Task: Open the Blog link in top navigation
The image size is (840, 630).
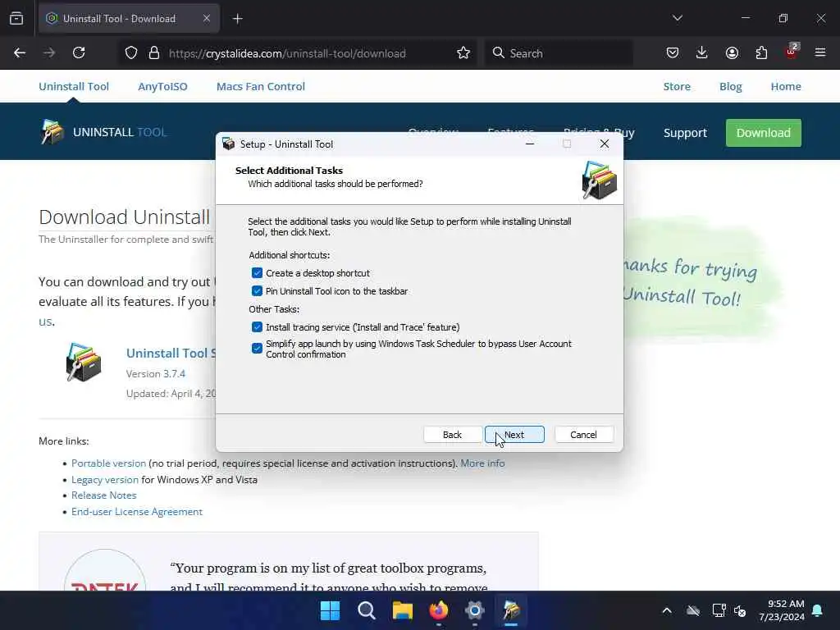Action: pos(730,86)
